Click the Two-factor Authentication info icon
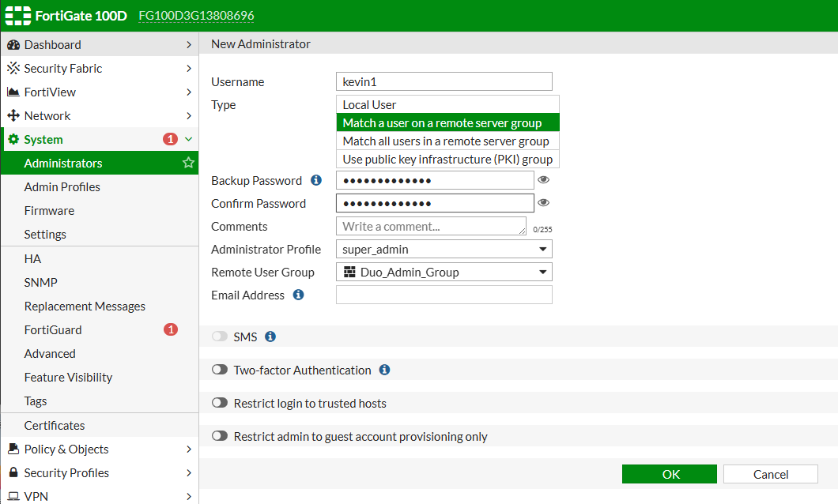 click(384, 370)
